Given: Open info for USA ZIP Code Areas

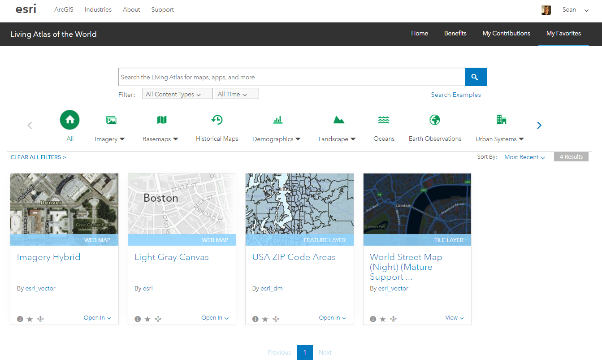Looking at the screenshot, I should 256,319.
